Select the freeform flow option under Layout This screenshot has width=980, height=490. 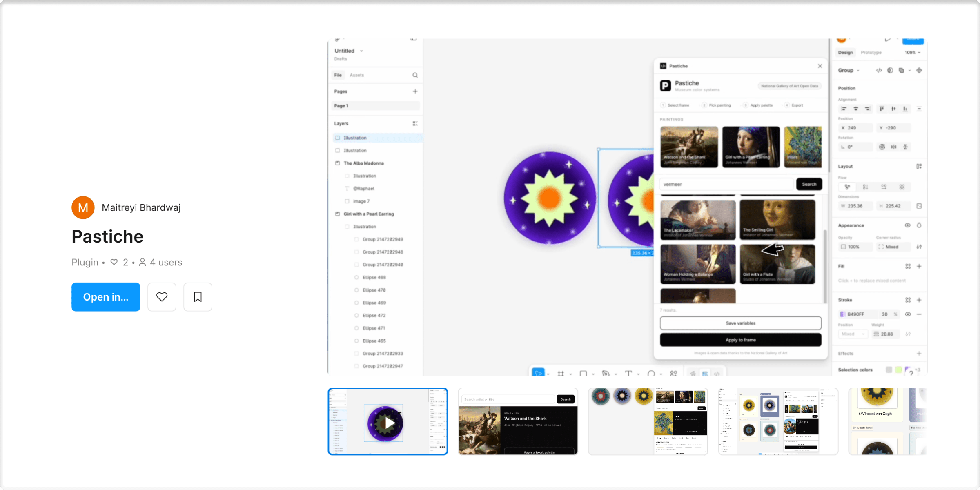(x=847, y=187)
